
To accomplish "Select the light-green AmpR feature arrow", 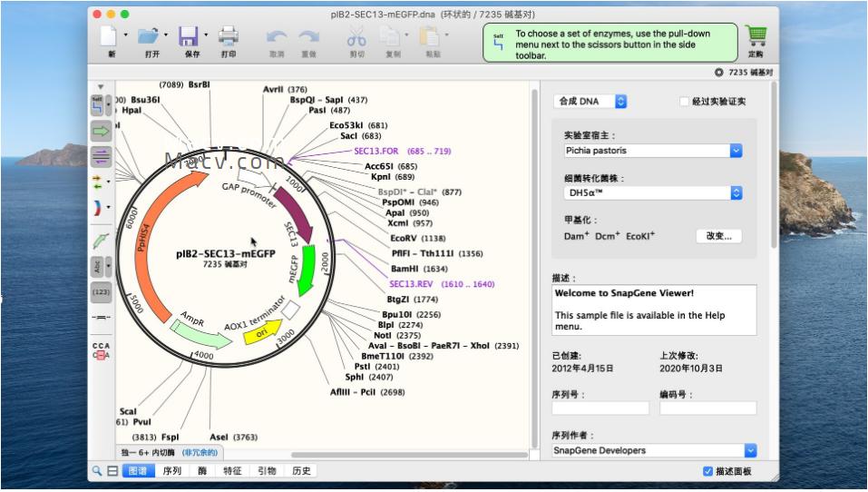I will coord(200,333).
